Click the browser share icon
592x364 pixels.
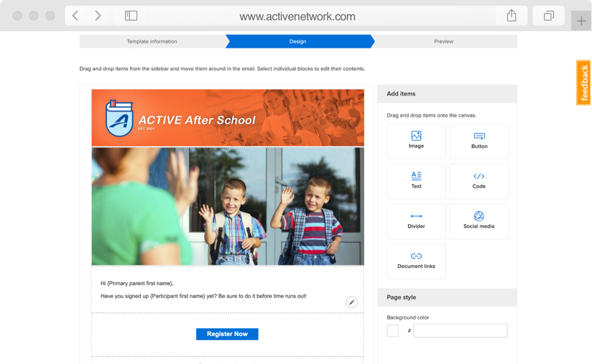tap(511, 16)
